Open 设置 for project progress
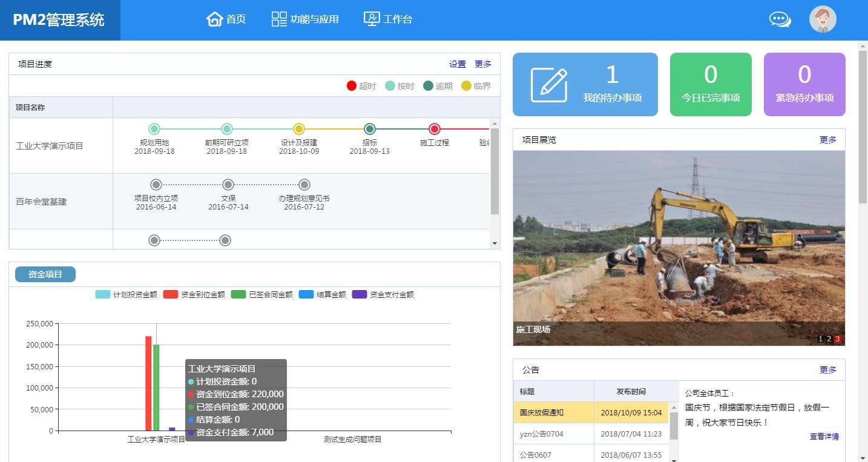This screenshot has width=868, height=462. pos(458,64)
